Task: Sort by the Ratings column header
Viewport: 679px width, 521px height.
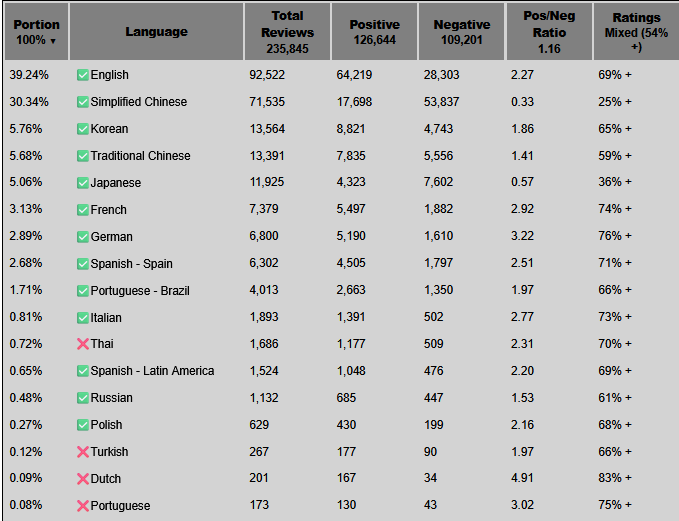Action: click(636, 32)
